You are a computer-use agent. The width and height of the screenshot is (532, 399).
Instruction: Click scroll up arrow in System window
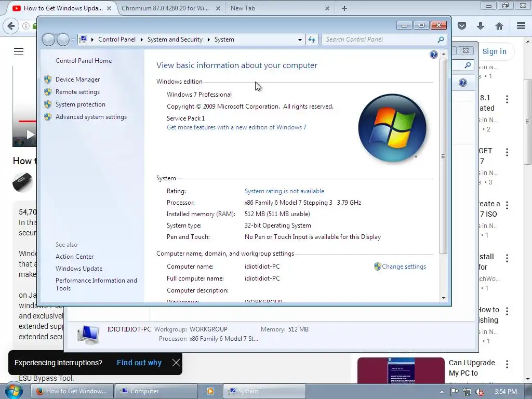(444, 54)
